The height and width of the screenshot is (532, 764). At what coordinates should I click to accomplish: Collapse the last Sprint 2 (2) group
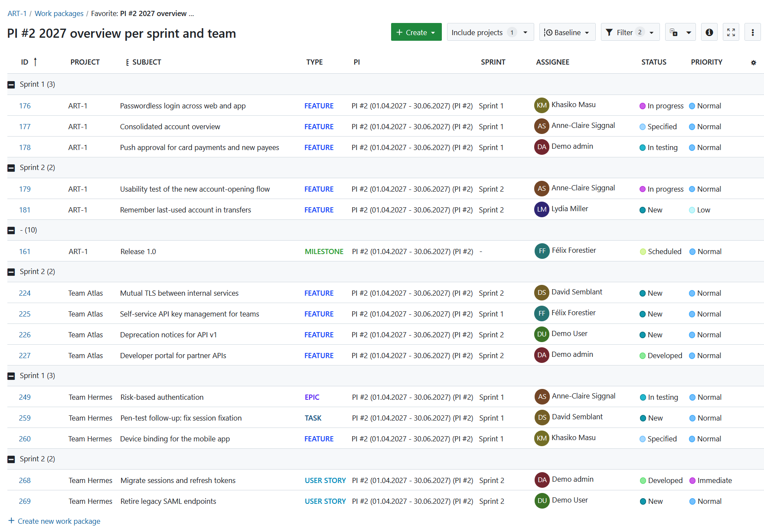point(11,459)
